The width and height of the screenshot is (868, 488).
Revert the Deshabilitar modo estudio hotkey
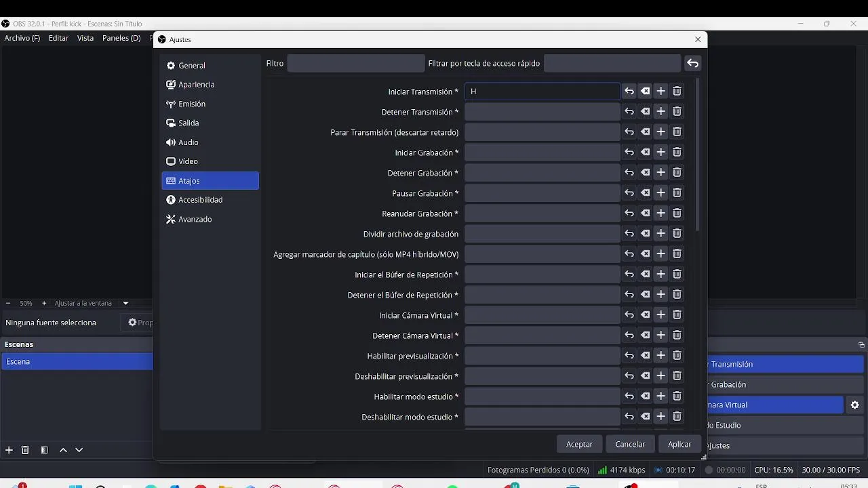(629, 417)
